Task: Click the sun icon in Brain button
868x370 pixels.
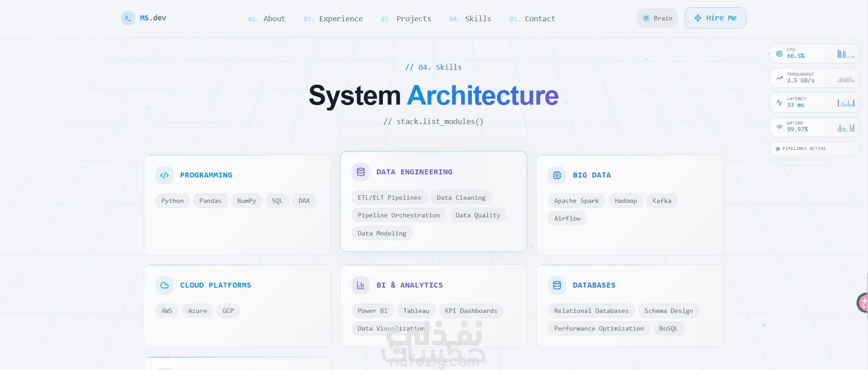Action: pos(646,18)
